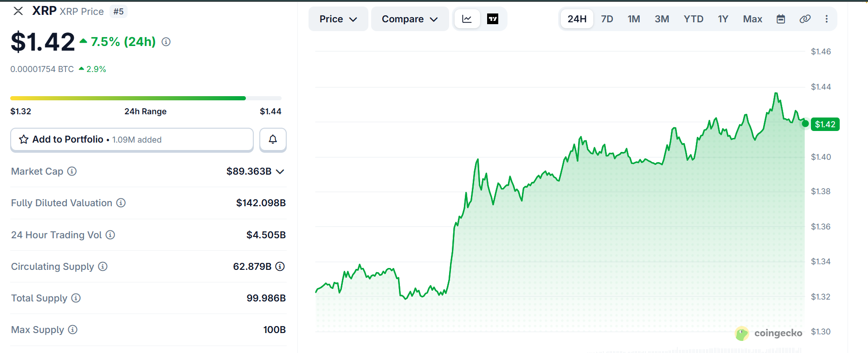Viewport: 868px width, 353px height.
Task: Click the #5 rank badge
Action: pos(118,12)
